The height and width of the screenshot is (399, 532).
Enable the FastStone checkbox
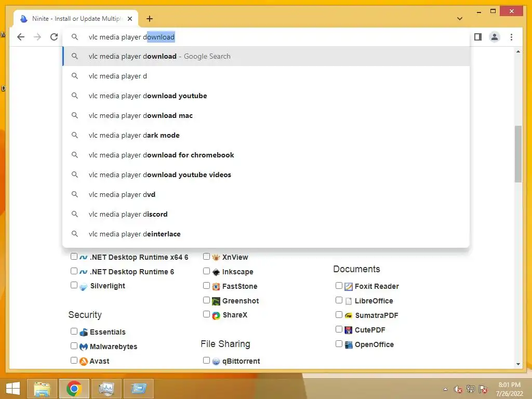[x=206, y=286]
